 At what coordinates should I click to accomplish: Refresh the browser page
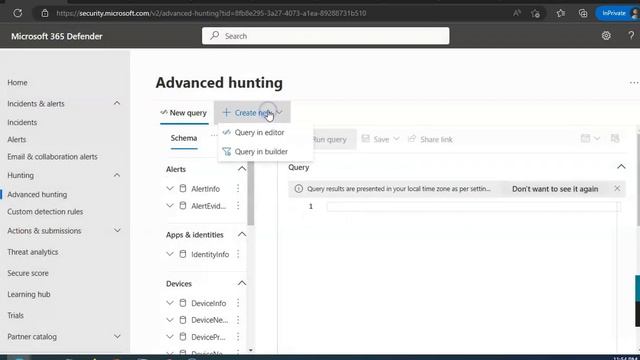[18, 13]
